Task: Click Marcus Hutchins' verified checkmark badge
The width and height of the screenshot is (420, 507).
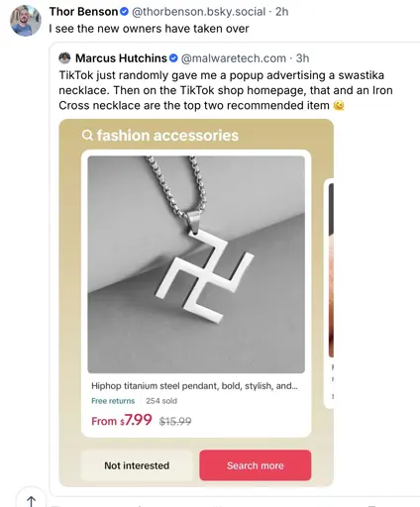Action: pos(173,58)
